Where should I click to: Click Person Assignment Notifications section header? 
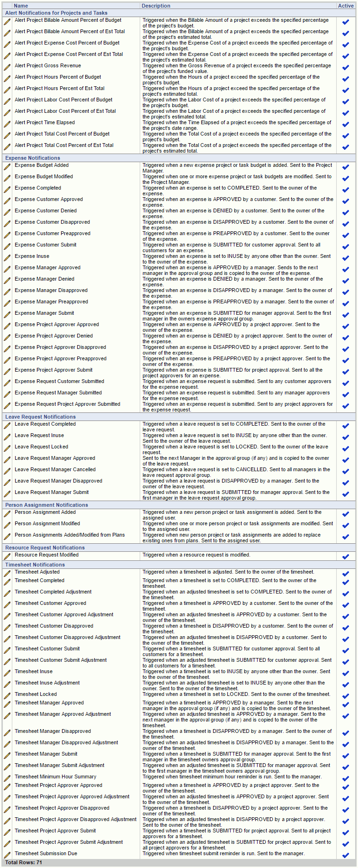point(46,505)
